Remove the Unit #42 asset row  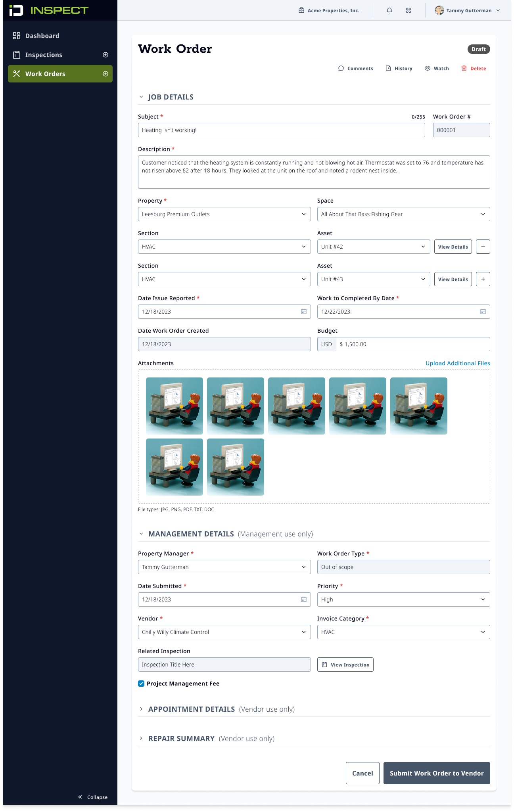point(483,247)
